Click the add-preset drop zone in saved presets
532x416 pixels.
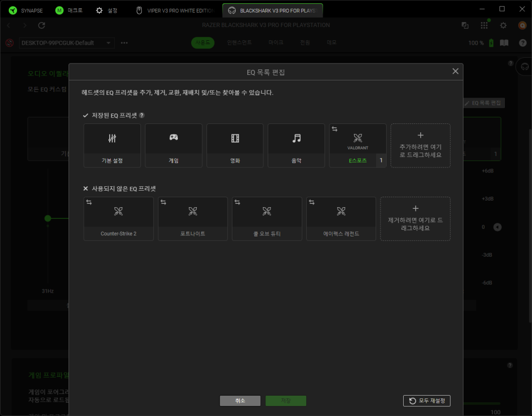click(x=420, y=145)
